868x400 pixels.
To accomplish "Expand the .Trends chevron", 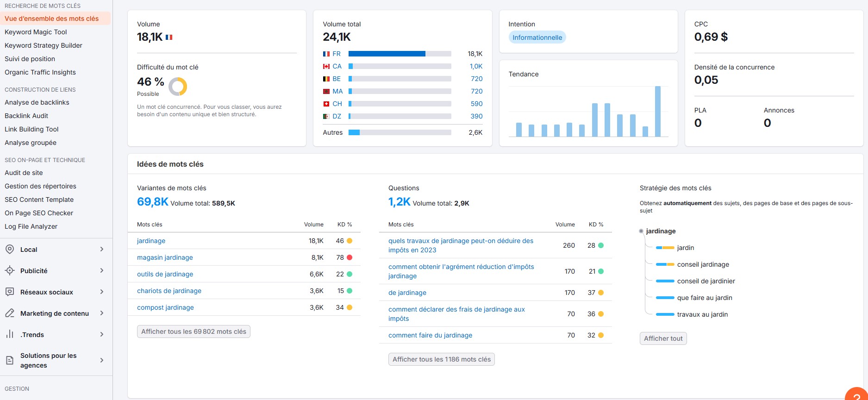I will [x=102, y=334].
